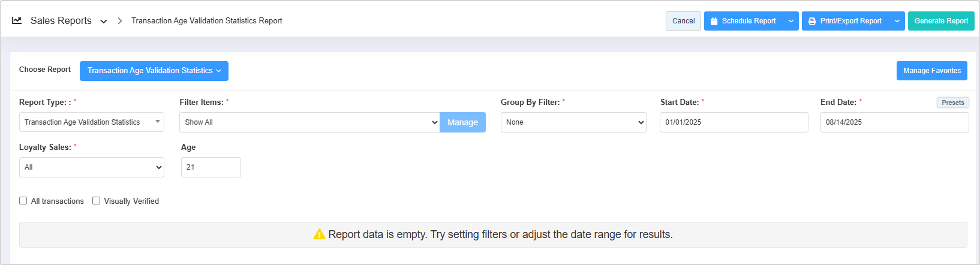Click the Sales Reports menu title
The height and width of the screenshot is (265, 980).
(x=61, y=21)
